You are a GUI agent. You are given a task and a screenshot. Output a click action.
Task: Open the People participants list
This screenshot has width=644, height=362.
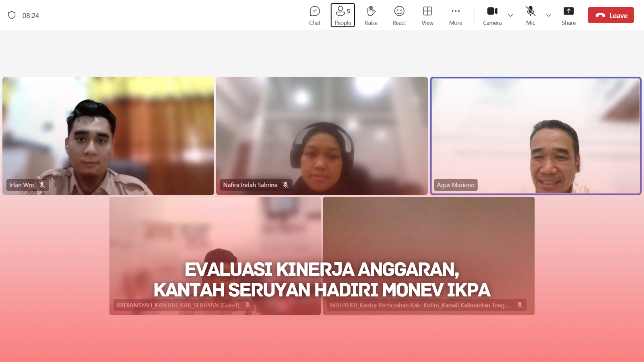(x=343, y=16)
